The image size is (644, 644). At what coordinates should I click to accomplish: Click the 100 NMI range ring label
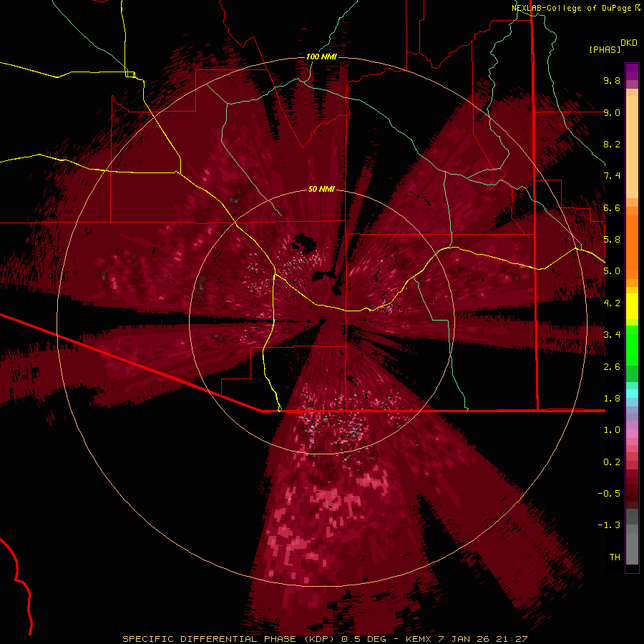(321, 57)
